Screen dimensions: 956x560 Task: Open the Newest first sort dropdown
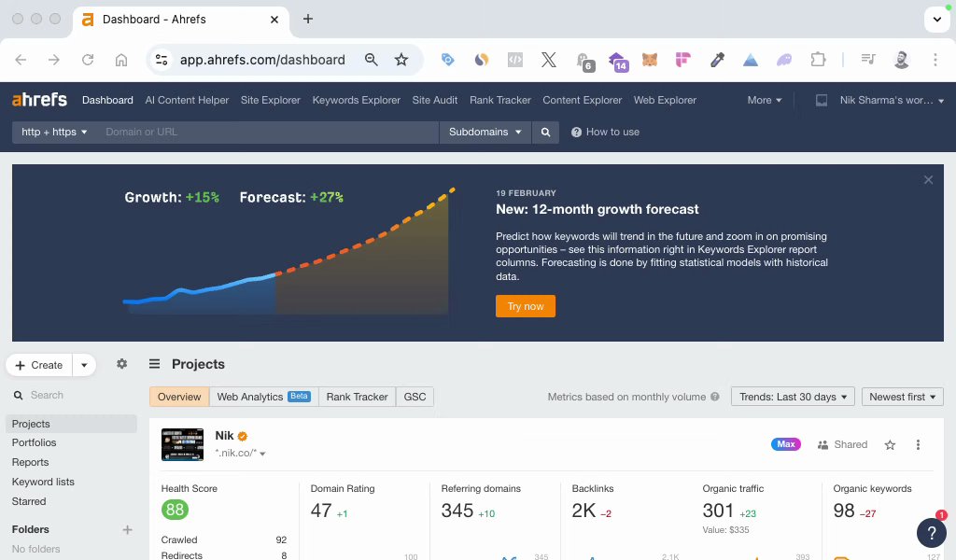[903, 397]
